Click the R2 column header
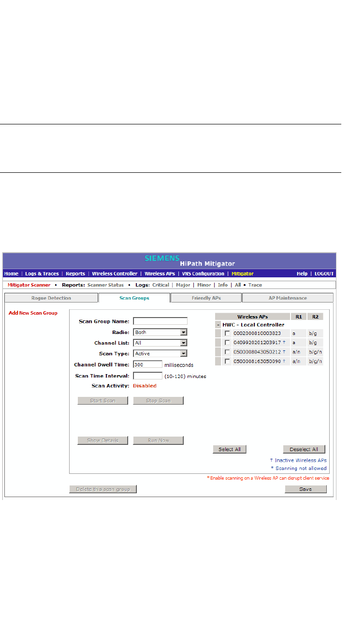The height and width of the screenshot is (636, 364). 315,317
